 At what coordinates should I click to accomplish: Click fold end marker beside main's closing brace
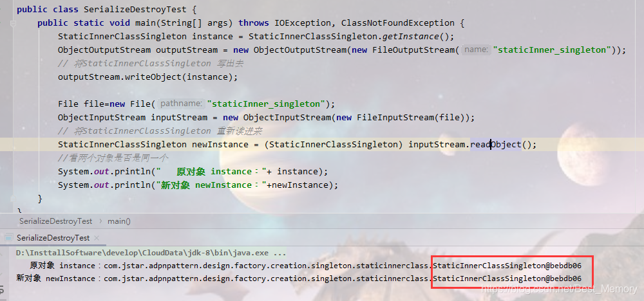[x=13, y=199]
